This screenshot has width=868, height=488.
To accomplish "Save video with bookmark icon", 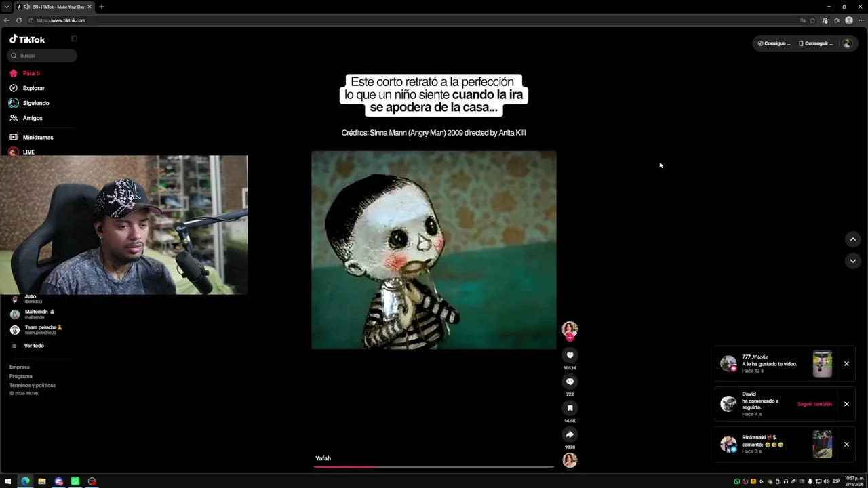I will pos(570,408).
